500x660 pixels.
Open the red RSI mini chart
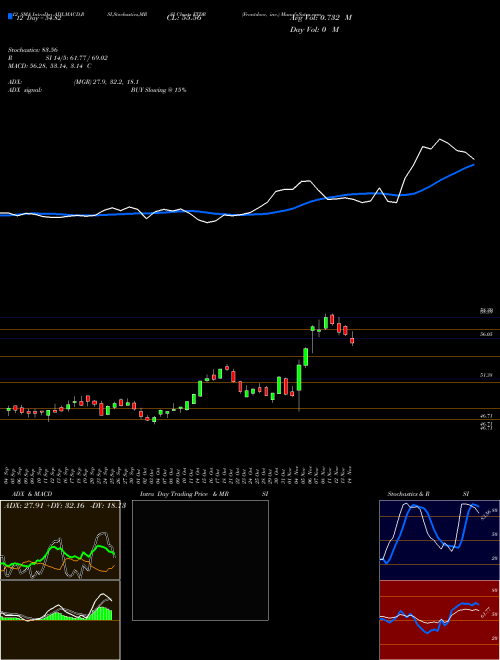pyautogui.click(x=439, y=620)
